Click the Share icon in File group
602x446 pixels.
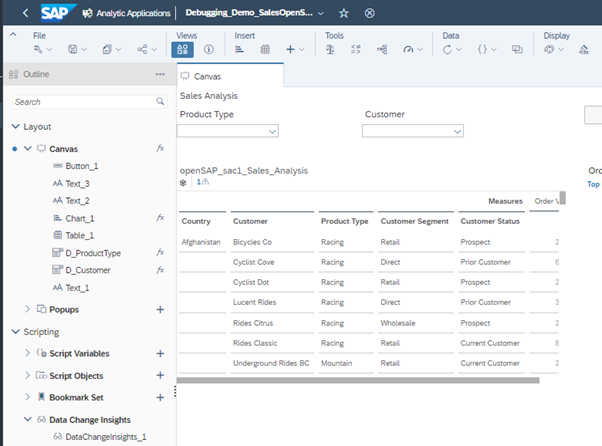[142, 49]
